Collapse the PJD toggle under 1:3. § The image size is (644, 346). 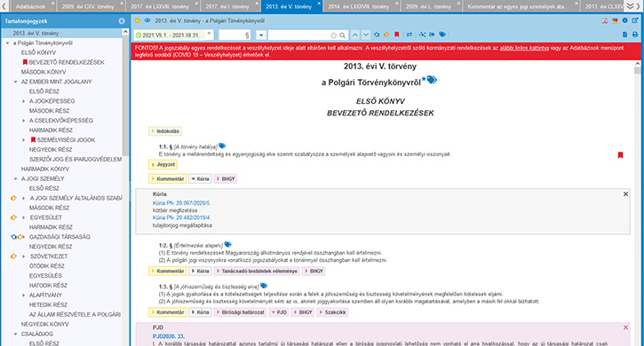click(279, 312)
